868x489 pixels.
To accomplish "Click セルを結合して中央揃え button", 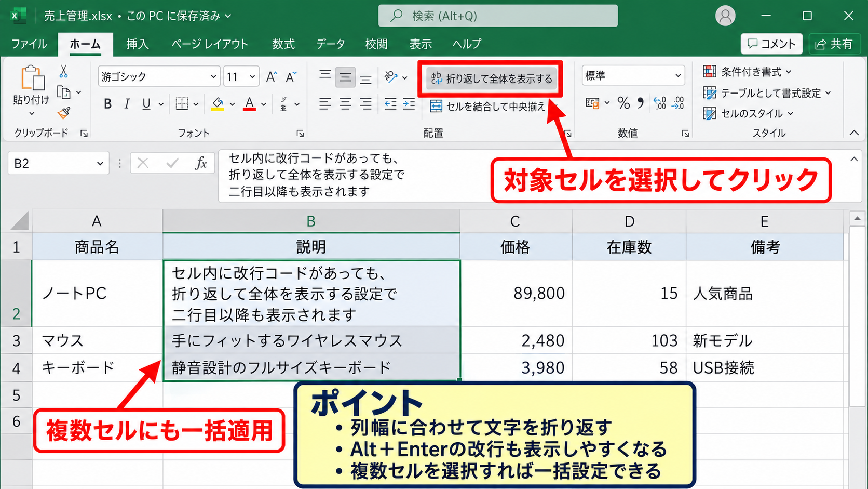I will 488,106.
